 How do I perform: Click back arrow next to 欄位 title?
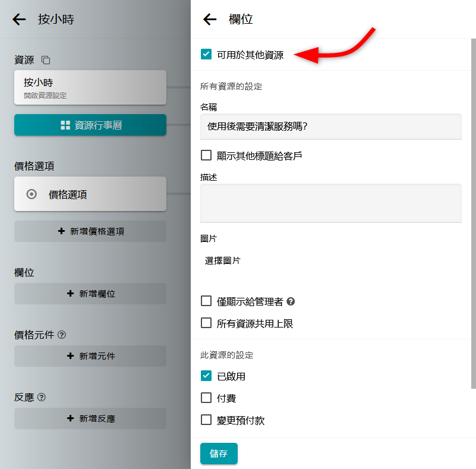(x=210, y=20)
